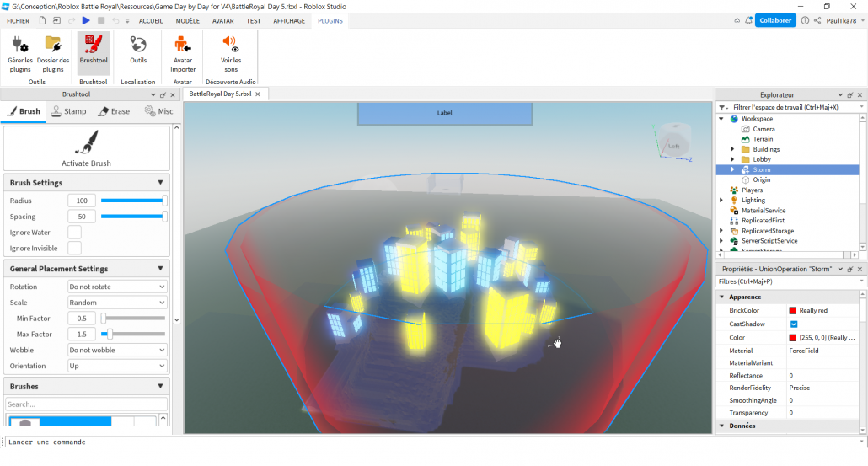This screenshot has width=868, height=466.
Task: Open the FICHIER menu
Action: point(19,21)
